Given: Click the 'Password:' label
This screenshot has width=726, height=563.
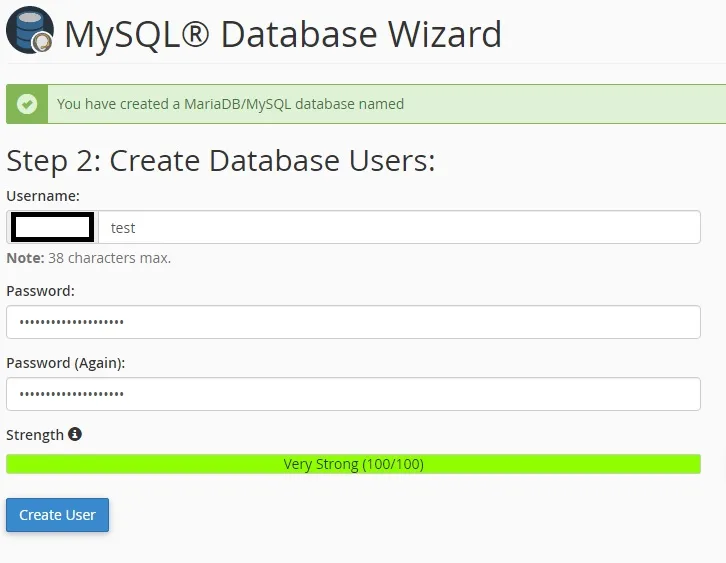Looking at the screenshot, I should click(41, 291).
